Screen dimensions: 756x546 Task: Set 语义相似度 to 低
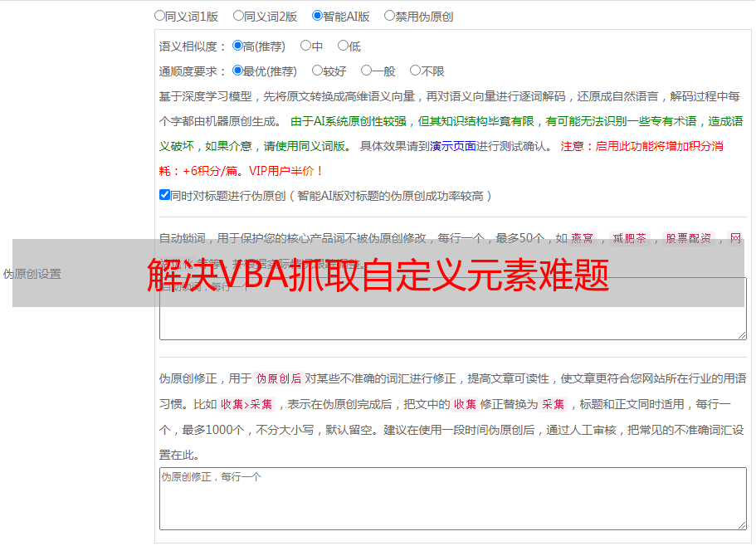(x=343, y=46)
